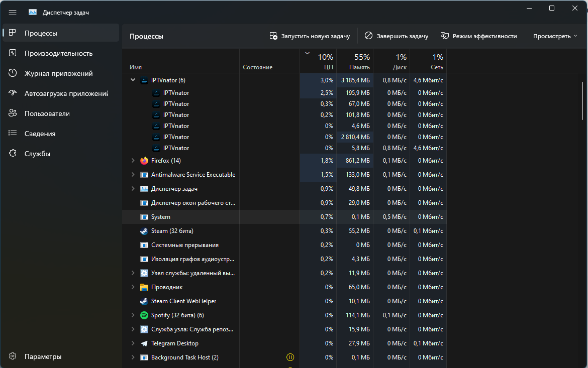This screenshot has width=588, height=368.
Task: Expand the Spotify (32 бита) (6) group
Action: tap(133, 315)
